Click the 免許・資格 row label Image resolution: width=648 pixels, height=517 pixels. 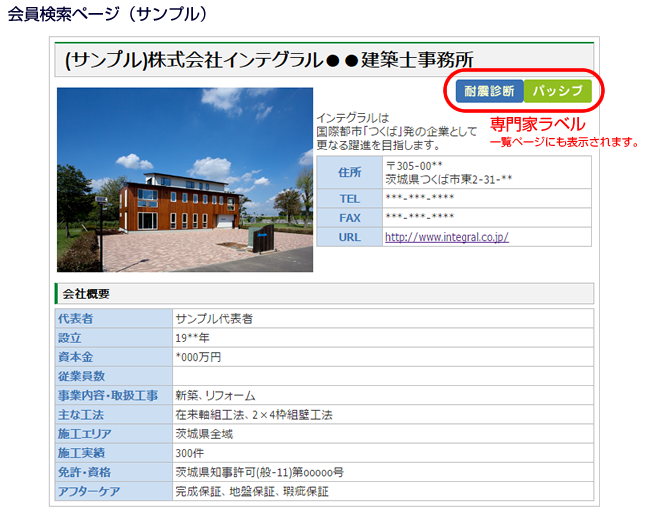(114, 472)
